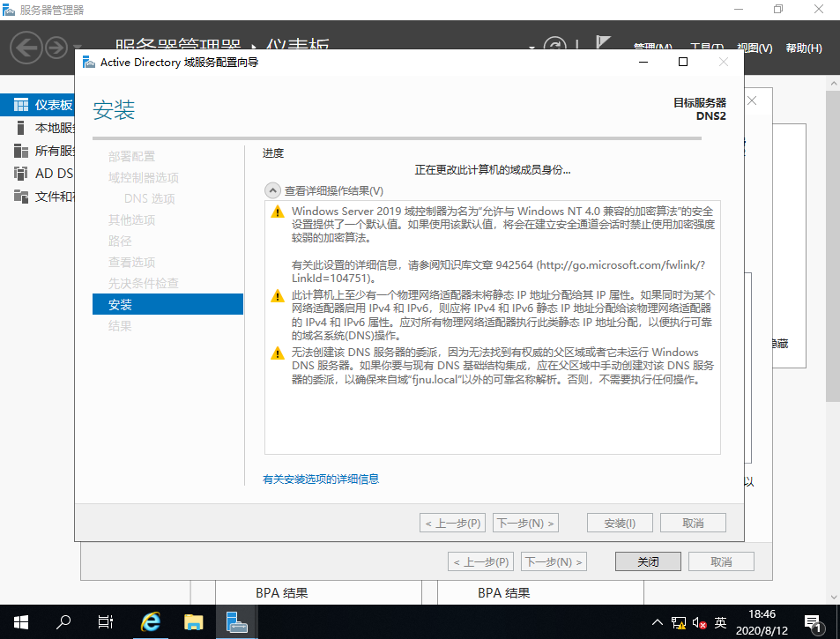Screen dimensions: 840x639
Task: Maximize the AD DS wizard window
Action: [682, 62]
